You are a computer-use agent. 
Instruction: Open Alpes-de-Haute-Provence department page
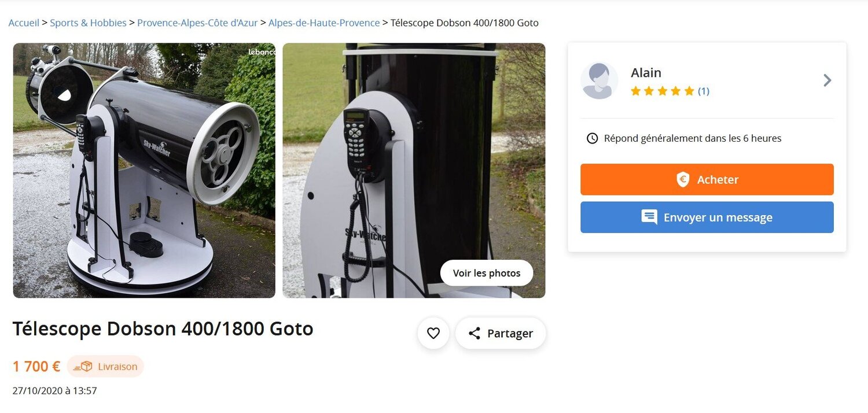coord(324,23)
